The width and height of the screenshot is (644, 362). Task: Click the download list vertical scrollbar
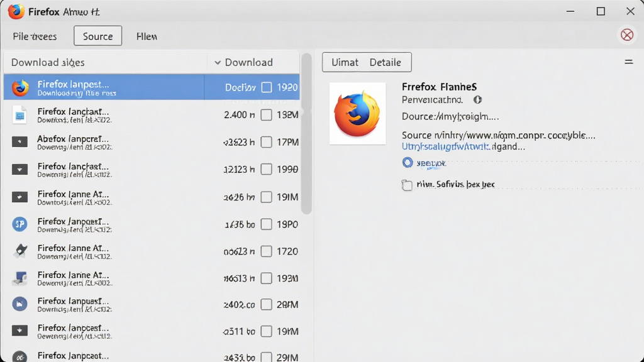click(x=306, y=133)
